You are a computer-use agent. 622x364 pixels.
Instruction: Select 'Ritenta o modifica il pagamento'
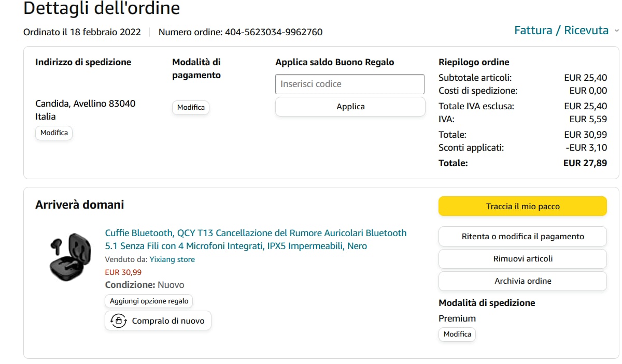click(522, 237)
